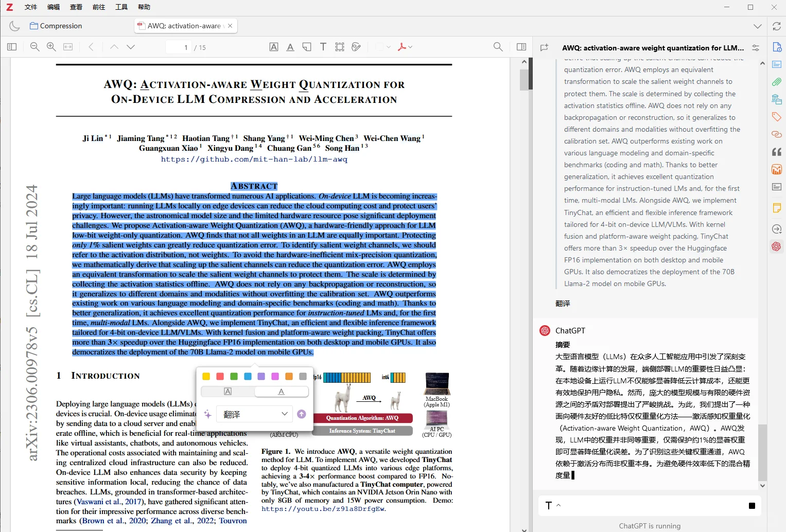Viewport: 786px width, 532px height.
Task: Activate the area selection tool
Action: coord(339,46)
